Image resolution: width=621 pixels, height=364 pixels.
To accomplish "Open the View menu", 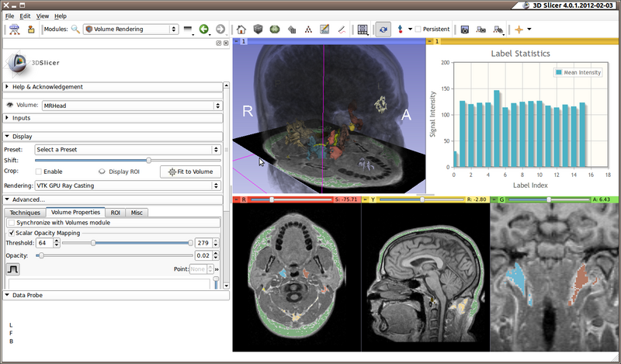I will point(43,16).
